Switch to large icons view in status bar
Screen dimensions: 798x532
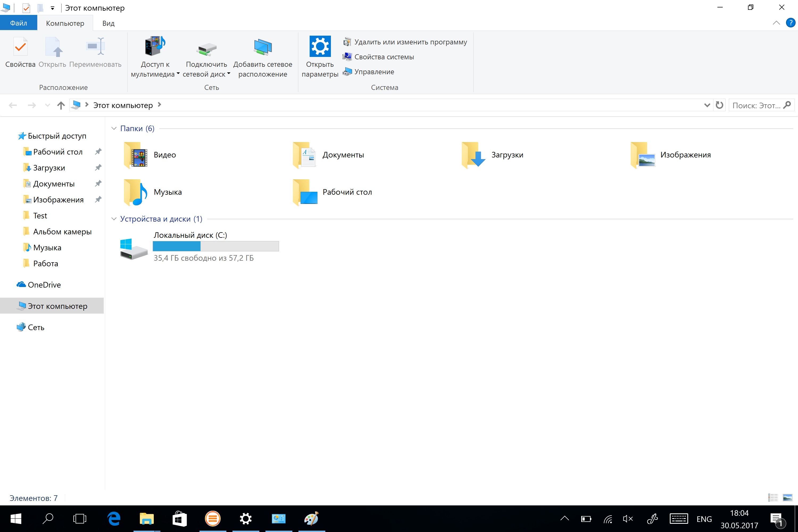(787, 498)
